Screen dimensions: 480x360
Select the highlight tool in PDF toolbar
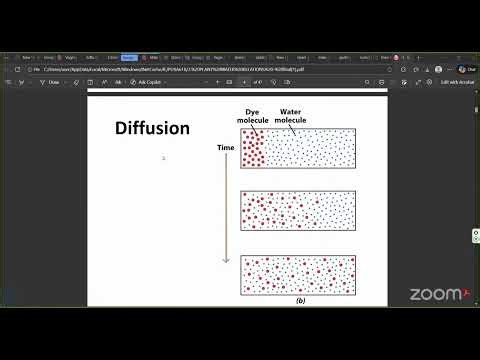pos(22,82)
